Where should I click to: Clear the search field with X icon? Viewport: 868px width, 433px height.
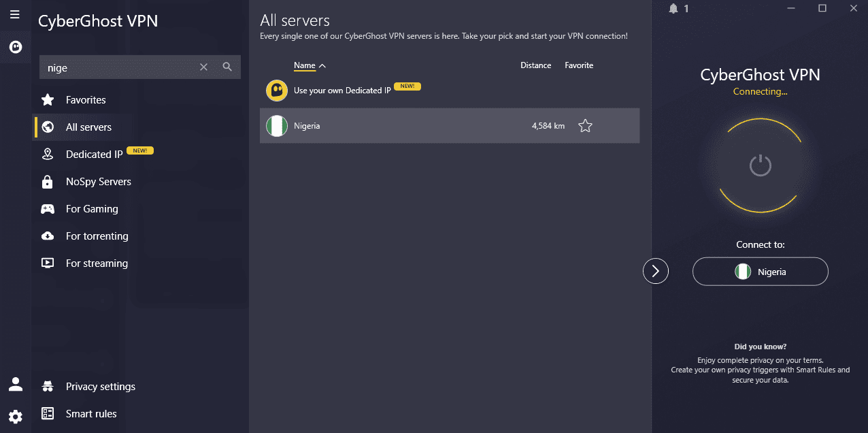tap(203, 67)
